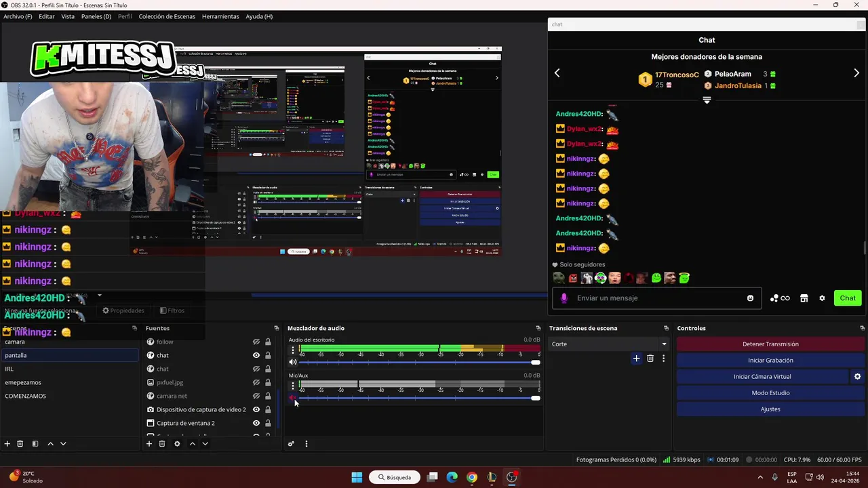868x488 pixels.
Task: Open the Búsqueda taskbar search box
Action: 395,477
